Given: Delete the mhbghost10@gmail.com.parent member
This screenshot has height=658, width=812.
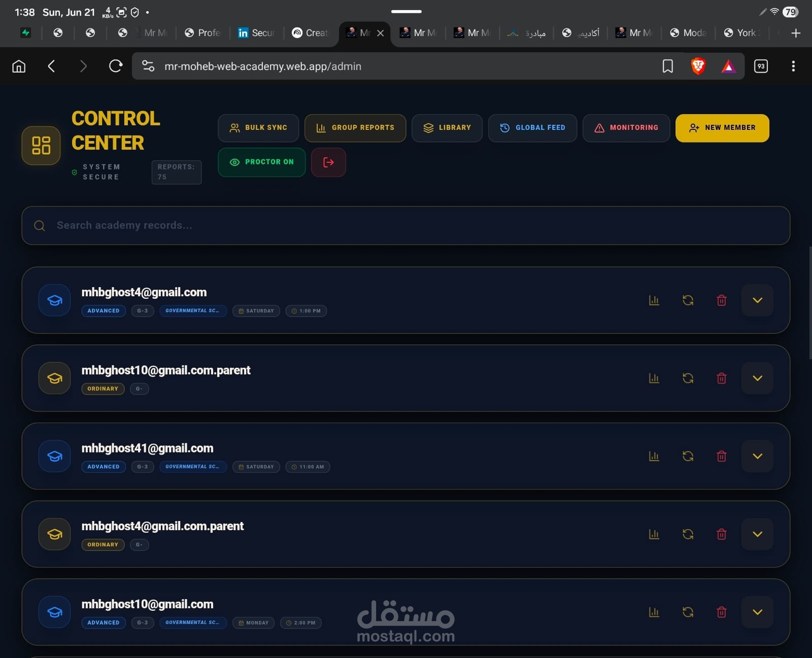Looking at the screenshot, I should pos(721,378).
